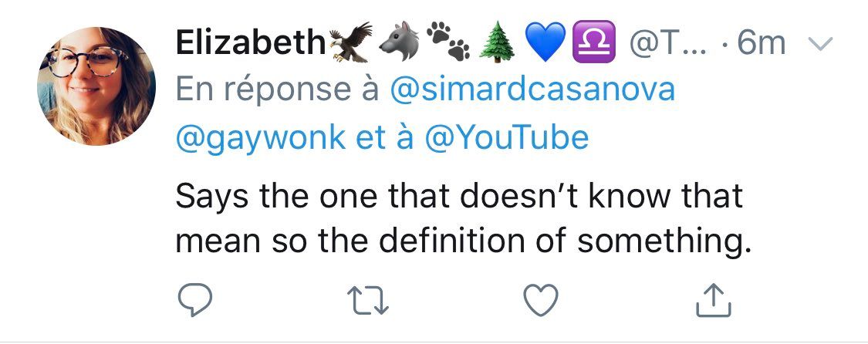Image resolution: width=868 pixels, height=344 pixels.
Task: Open Elizabeth's profile picture
Action: pos(96,86)
